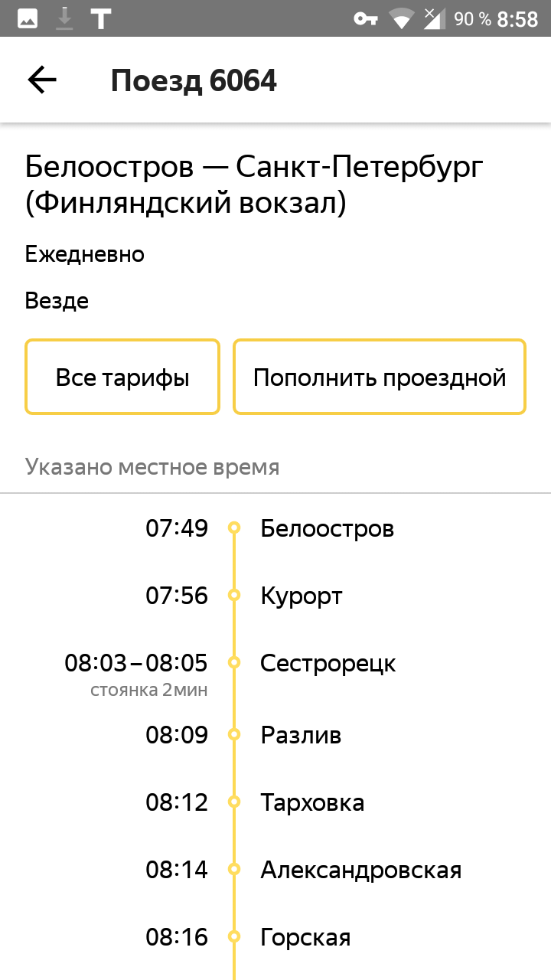The width and height of the screenshot is (551, 980).
Task: Choose the Александровская station
Action: 360,870
